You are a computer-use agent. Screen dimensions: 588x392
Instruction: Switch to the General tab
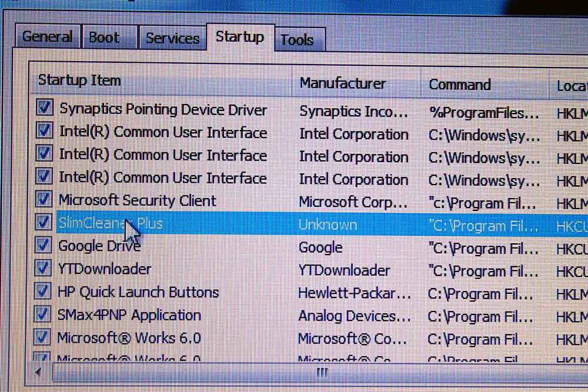tap(48, 36)
